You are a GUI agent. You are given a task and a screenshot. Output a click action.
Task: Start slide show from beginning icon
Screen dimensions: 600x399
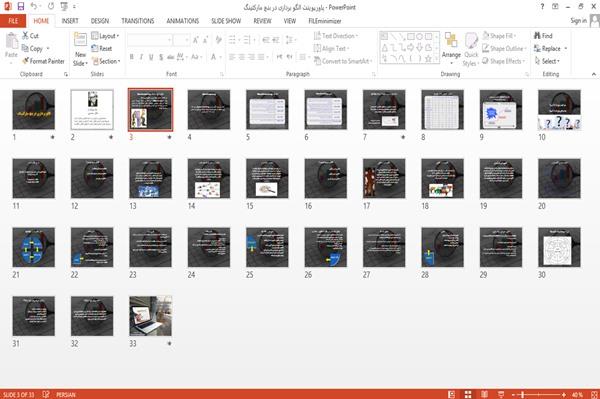(x=64, y=7)
